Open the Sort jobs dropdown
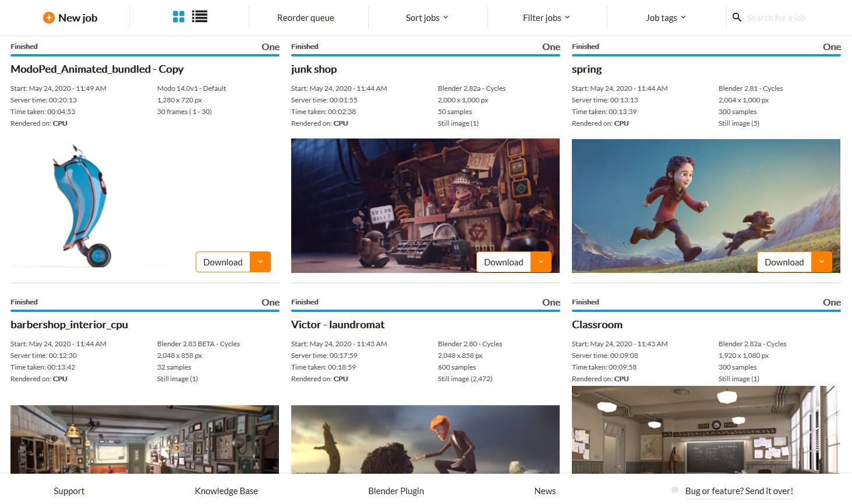852x504 pixels. pos(426,17)
